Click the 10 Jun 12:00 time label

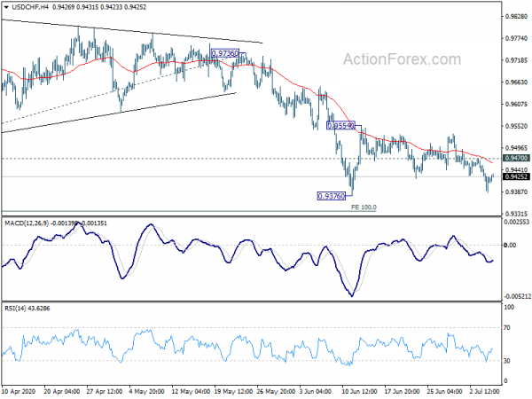point(359,391)
